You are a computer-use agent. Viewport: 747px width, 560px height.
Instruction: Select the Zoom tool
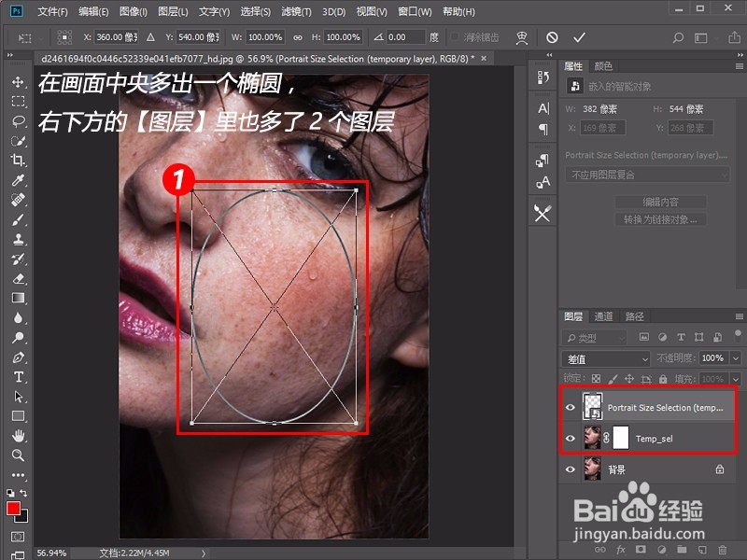click(18, 455)
